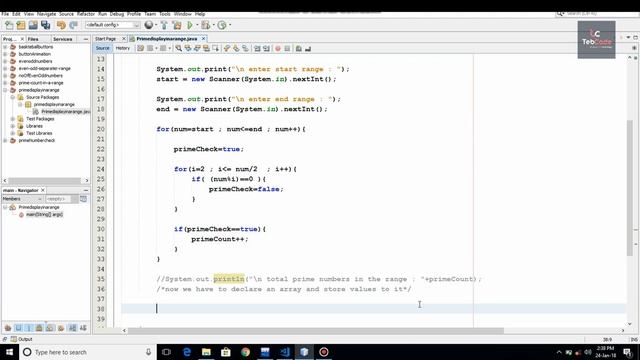Open the Debug menu
Viewport: 640px width, 360px height.
[x=117, y=14]
